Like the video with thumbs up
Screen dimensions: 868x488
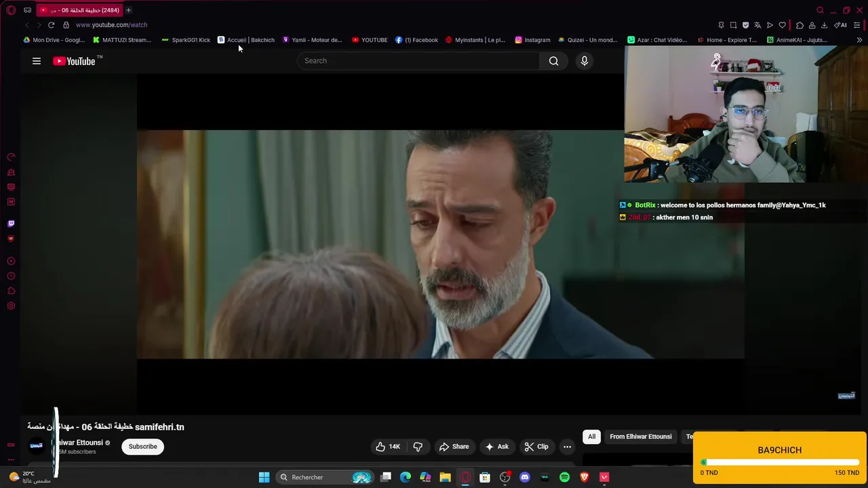tap(388, 447)
